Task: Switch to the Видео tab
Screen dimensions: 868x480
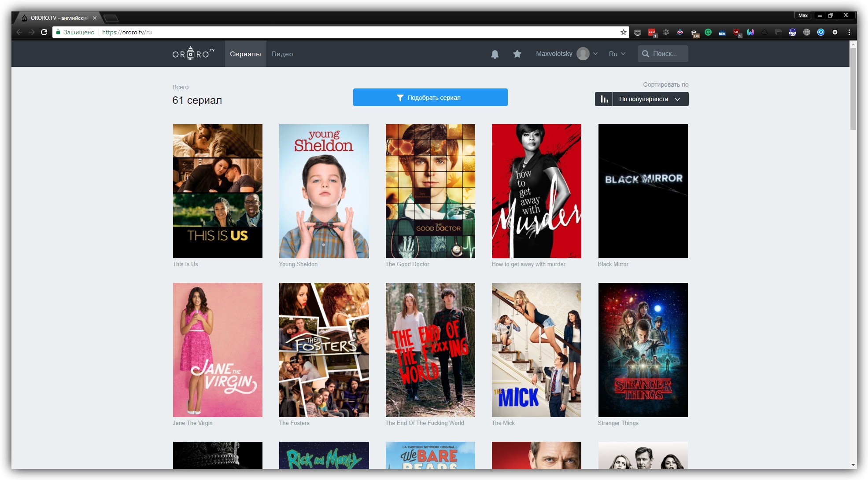Action: 282,54
